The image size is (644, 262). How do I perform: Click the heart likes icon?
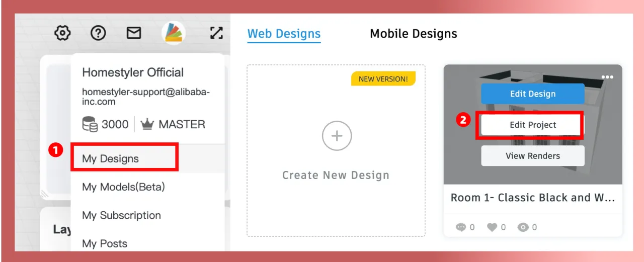coord(492,227)
